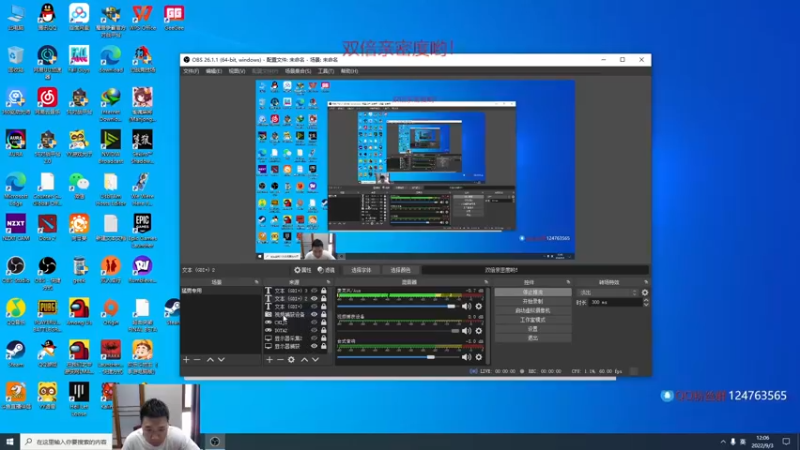Mute the 视频捕获设备 mixer channel speaker
This screenshot has height=450, width=800.
coord(466,331)
